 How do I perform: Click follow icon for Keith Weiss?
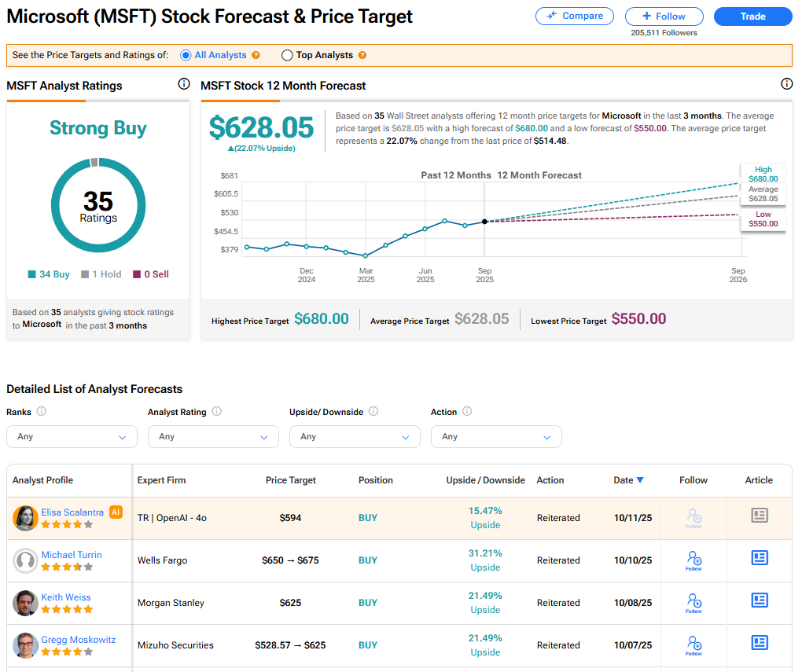(x=693, y=602)
